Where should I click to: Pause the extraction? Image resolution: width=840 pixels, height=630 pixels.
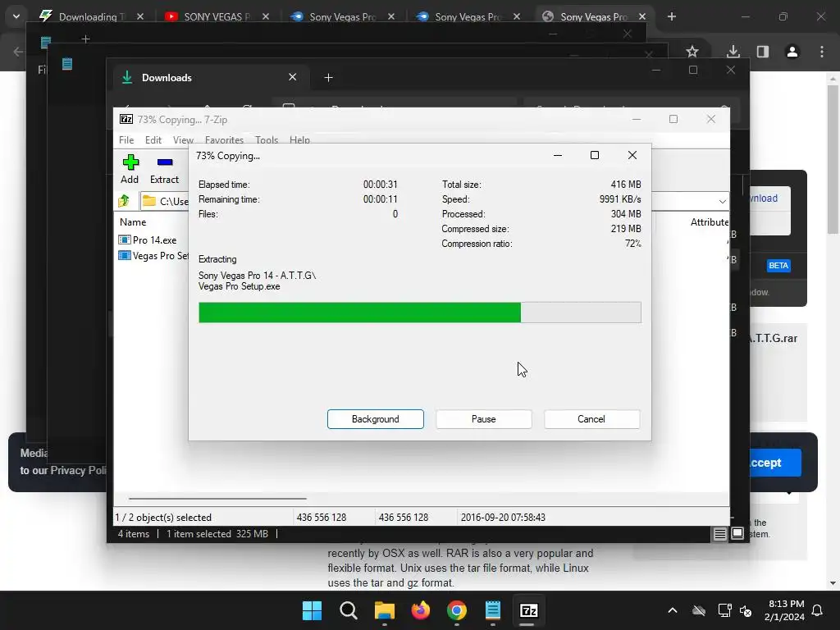pyautogui.click(x=484, y=419)
